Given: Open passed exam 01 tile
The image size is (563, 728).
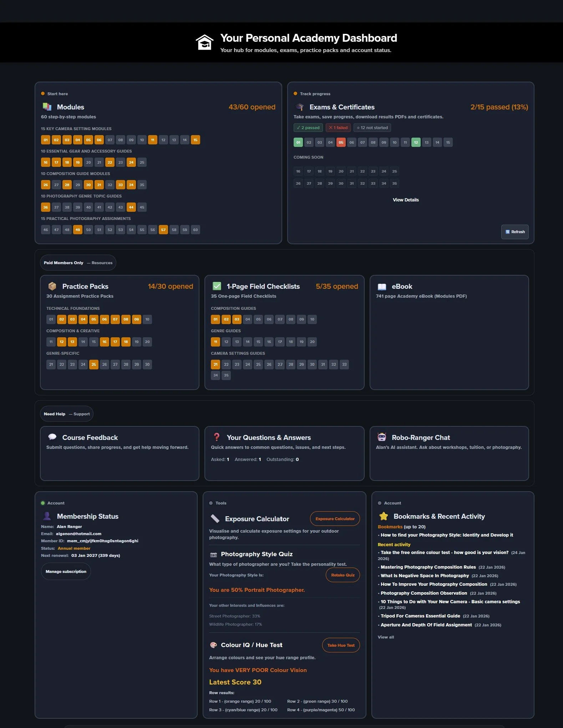Looking at the screenshot, I should click(x=298, y=143).
